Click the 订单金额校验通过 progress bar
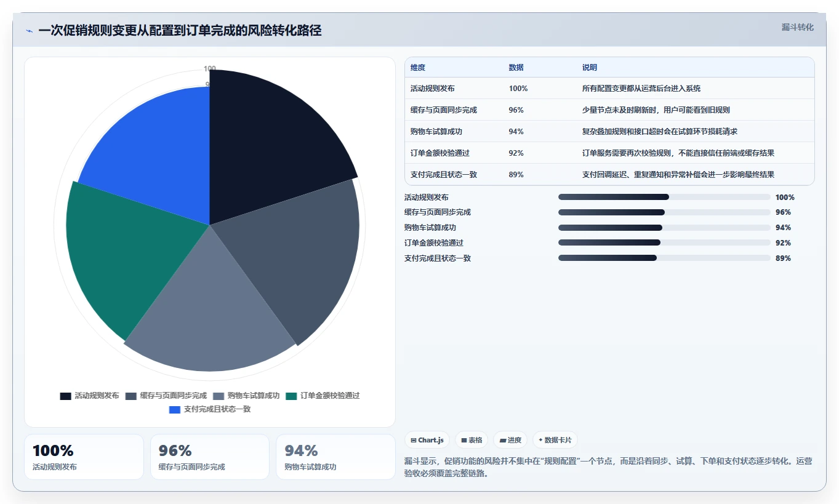Viewport: 839px width, 504px height. coord(664,243)
